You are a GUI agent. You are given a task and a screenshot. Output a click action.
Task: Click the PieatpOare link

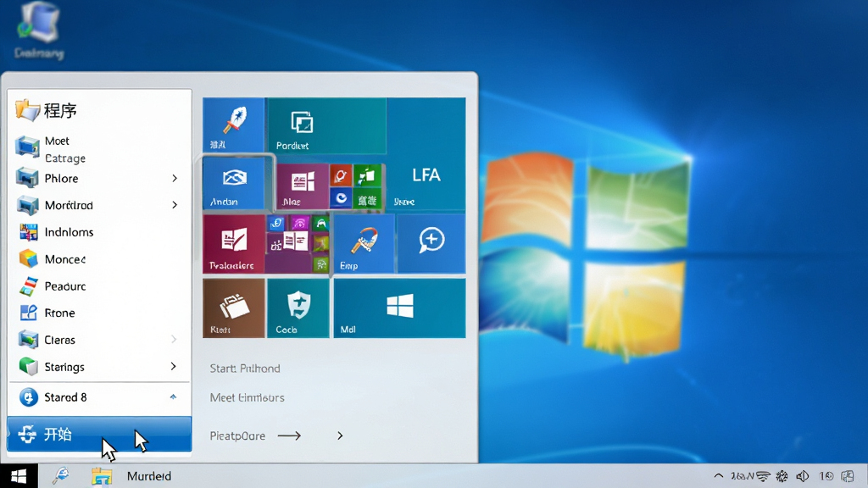[x=237, y=436]
